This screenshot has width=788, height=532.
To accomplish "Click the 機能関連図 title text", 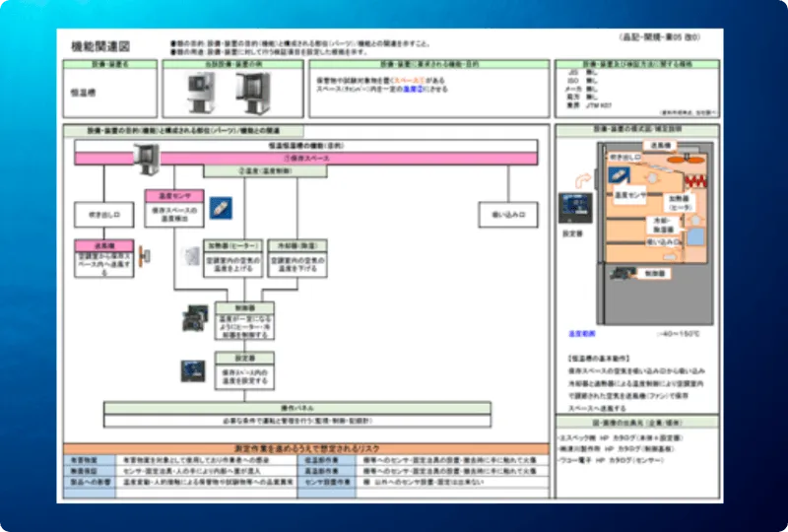I will click(x=101, y=46).
